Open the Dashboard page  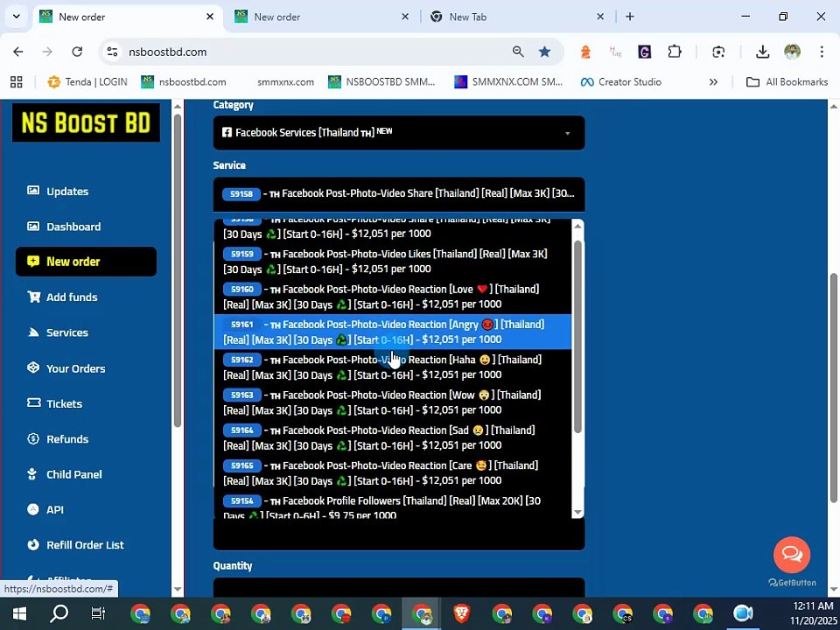[x=64, y=227]
